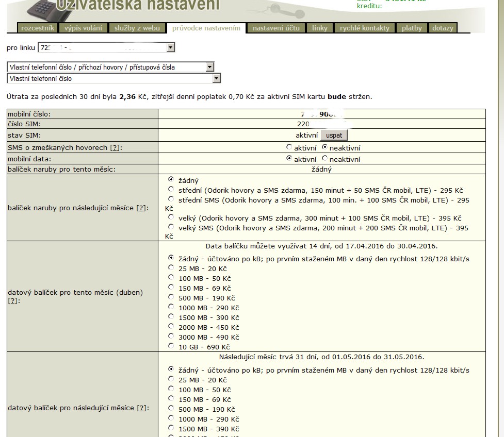504x437 pixels.
Task: Choose 25 MB package for this month
Action: tap(171, 267)
